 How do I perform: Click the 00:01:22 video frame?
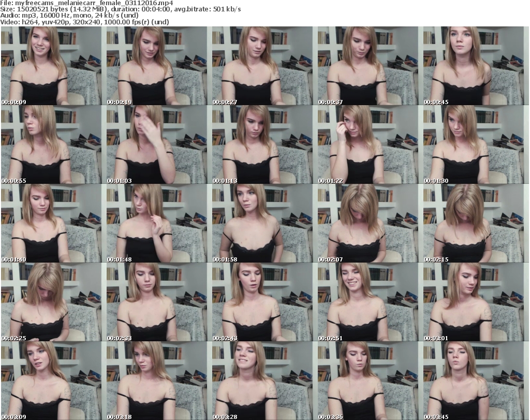pos(368,144)
